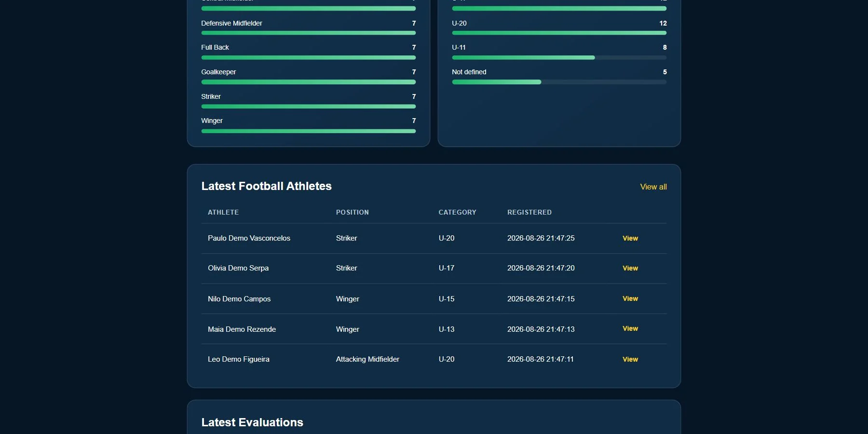The image size is (868, 434).
Task: View Nilo Demo Campos profile
Action: [x=630, y=298]
